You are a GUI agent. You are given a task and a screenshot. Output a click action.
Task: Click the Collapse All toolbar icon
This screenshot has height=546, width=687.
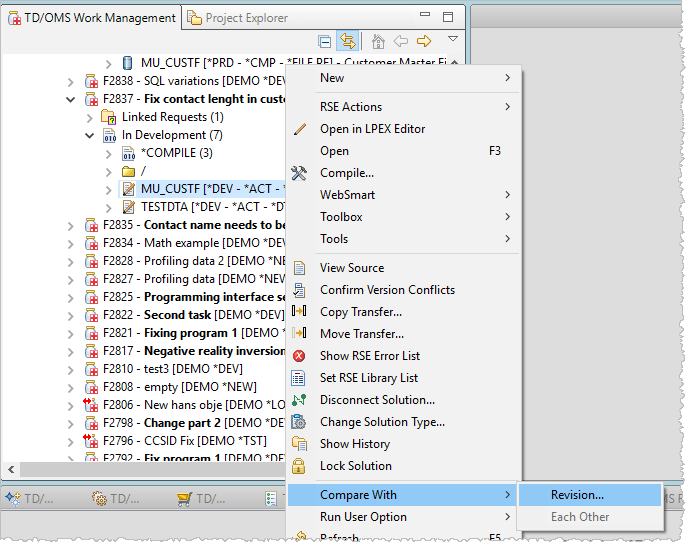(325, 42)
